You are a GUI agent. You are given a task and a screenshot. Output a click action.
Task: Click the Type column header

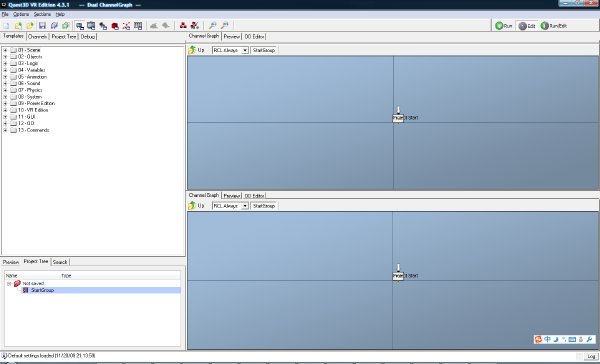[x=121, y=276]
